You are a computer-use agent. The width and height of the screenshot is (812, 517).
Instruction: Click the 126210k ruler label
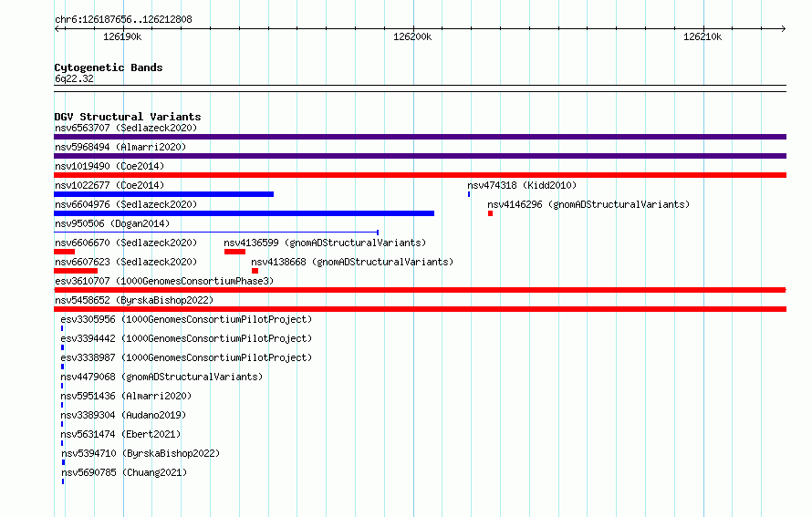(x=703, y=36)
